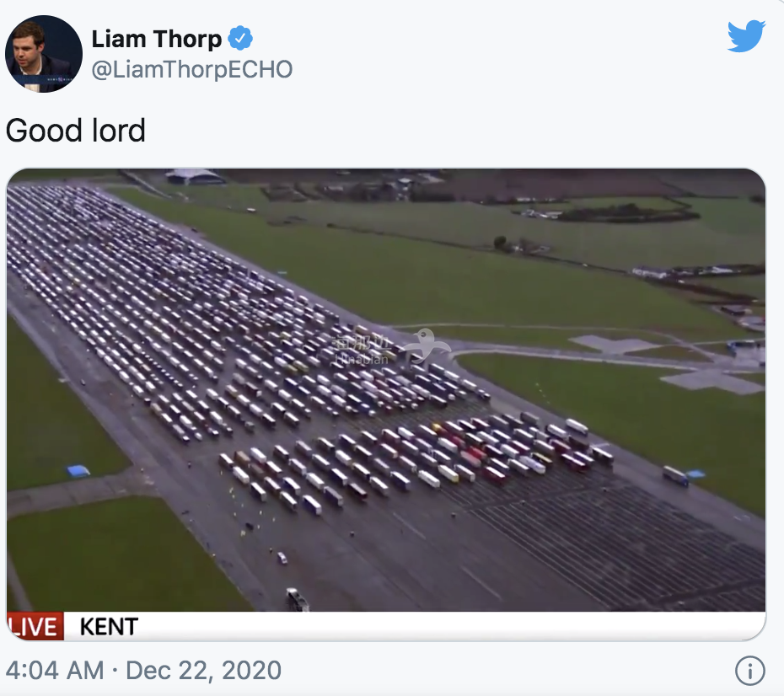This screenshot has width=784, height=696.
Task: Click the blue verified badge
Action: point(241,39)
